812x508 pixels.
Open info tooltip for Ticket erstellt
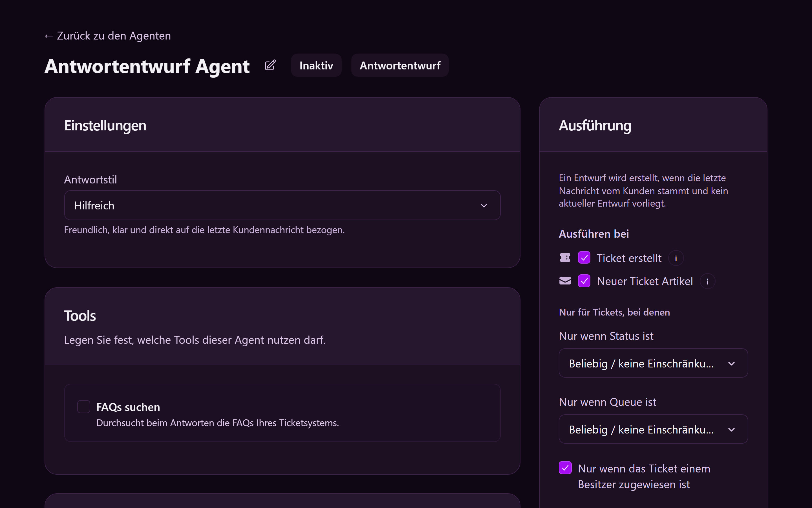[676, 258]
